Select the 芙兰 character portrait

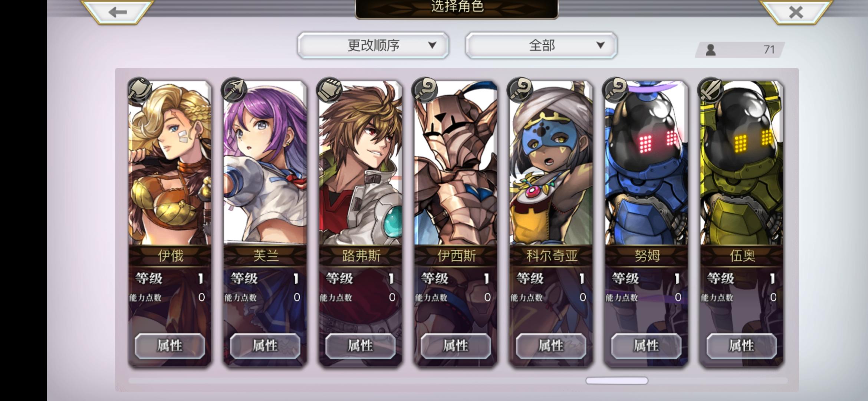pos(265,163)
